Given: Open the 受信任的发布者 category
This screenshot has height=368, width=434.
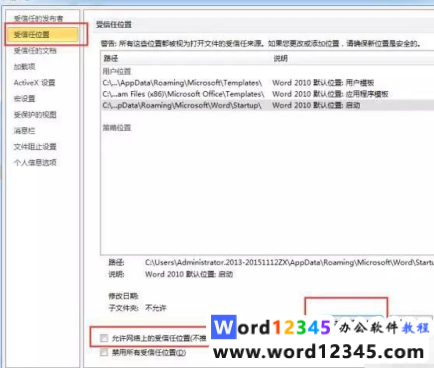Looking at the screenshot, I should [38, 18].
